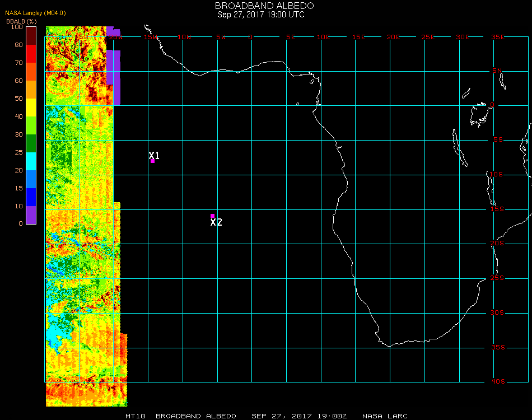Select the purple 0–10% legend swatch

(x=31, y=215)
